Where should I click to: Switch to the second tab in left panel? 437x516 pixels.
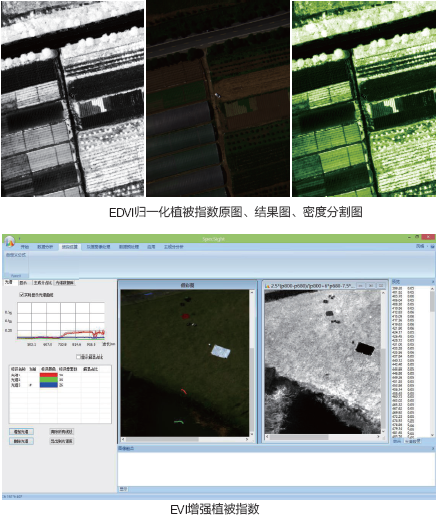[x=23, y=283]
